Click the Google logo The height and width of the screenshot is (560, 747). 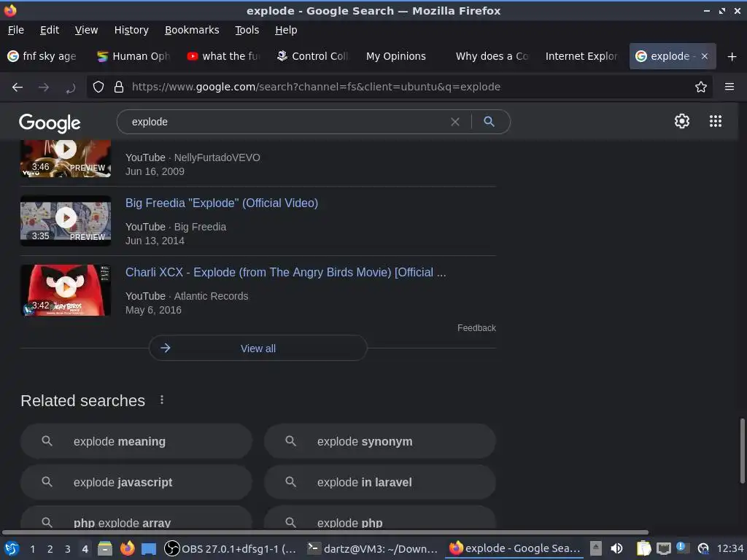pyautogui.click(x=50, y=122)
